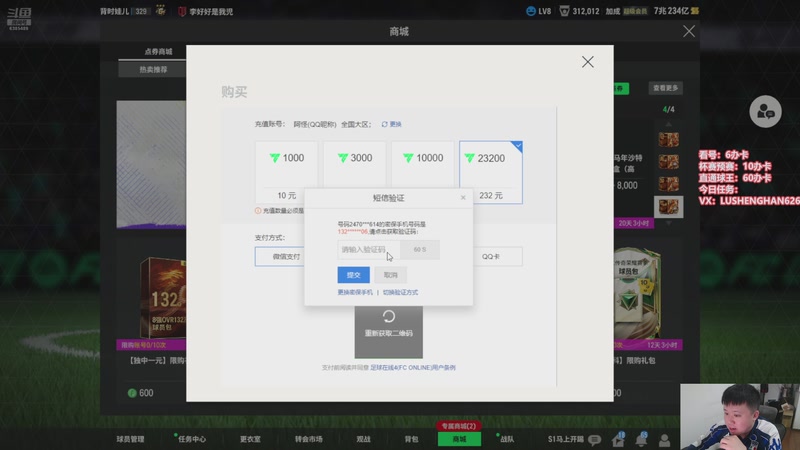Open the bell notifications icon
This screenshot has width=800, height=450.
coord(641,439)
